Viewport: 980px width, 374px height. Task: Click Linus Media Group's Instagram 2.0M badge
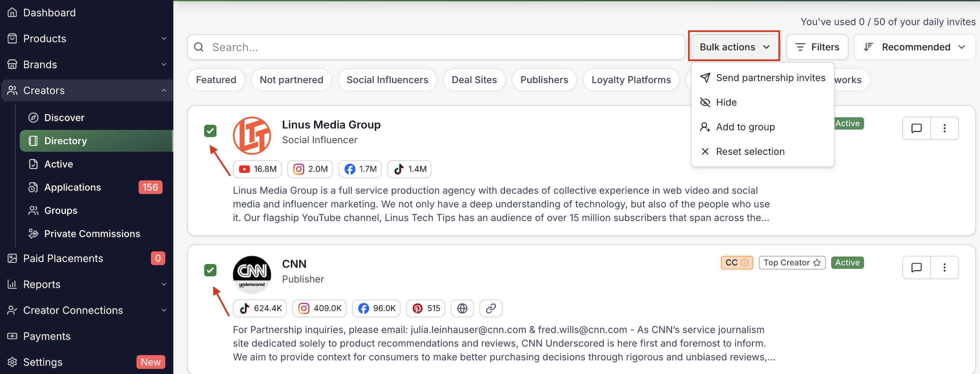coord(310,169)
